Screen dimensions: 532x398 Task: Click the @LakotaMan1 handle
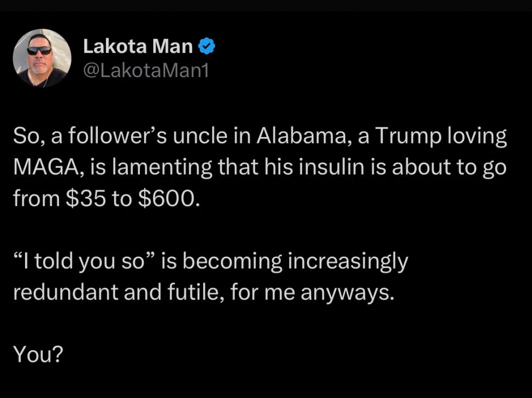[x=146, y=71]
